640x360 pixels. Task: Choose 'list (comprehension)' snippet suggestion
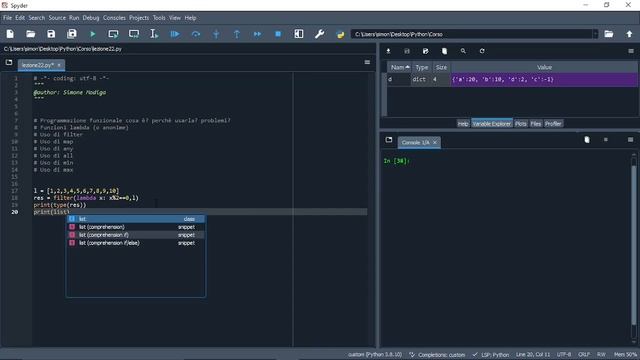coord(136,227)
